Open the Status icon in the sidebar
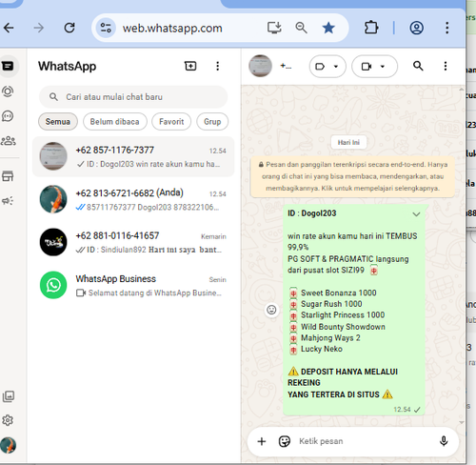Image resolution: width=476 pixels, height=465 pixels. tap(8, 91)
